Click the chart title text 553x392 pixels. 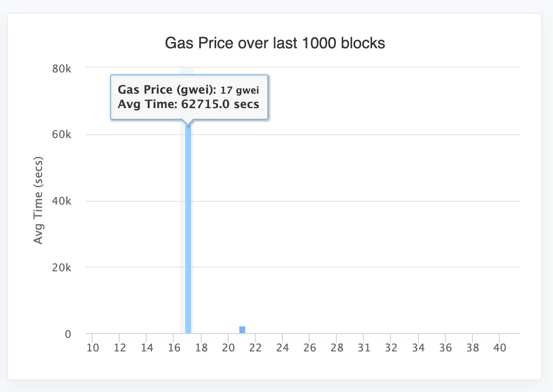275,43
